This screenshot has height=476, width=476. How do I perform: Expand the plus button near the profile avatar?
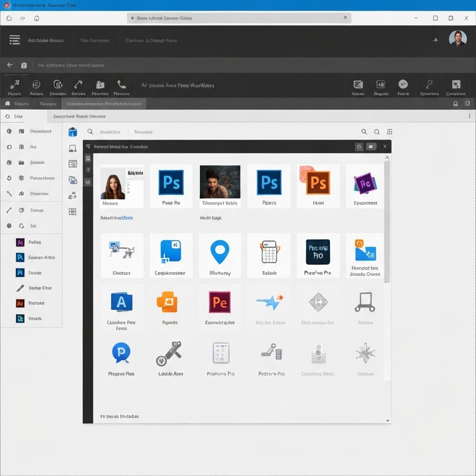point(436,40)
